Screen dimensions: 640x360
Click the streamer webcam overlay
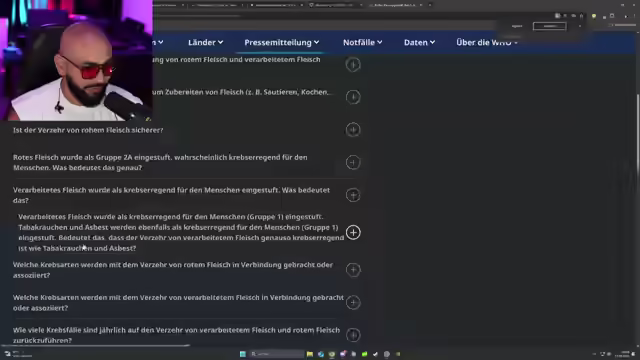pyautogui.click(x=76, y=60)
